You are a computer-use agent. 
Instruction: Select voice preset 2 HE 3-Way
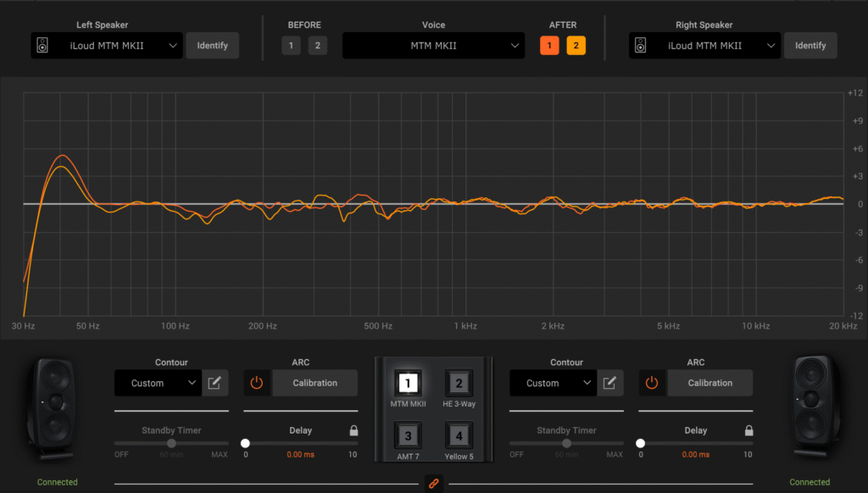(459, 383)
